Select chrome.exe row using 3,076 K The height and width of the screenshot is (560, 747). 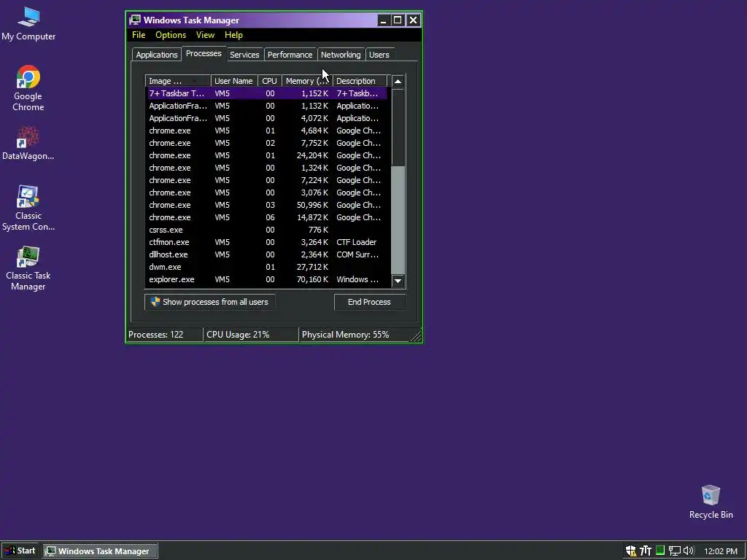pos(267,192)
